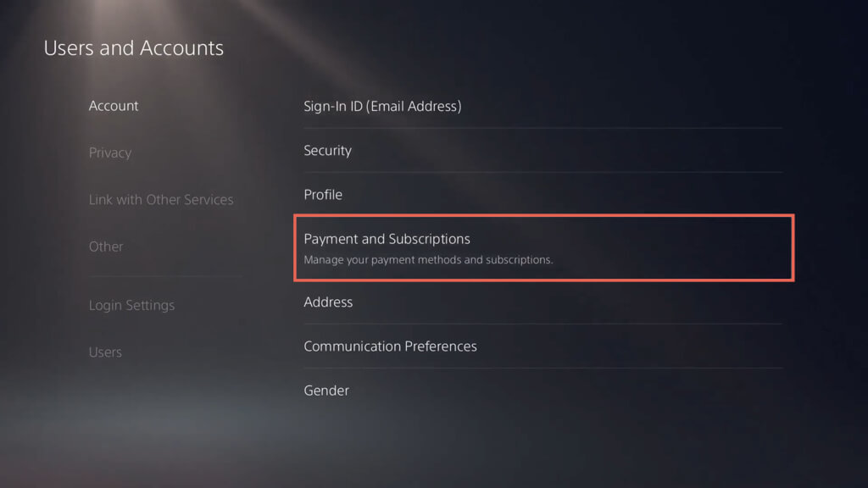Select the Users sidebar entry
The width and height of the screenshot is (868, 488).
pos(105,352)
